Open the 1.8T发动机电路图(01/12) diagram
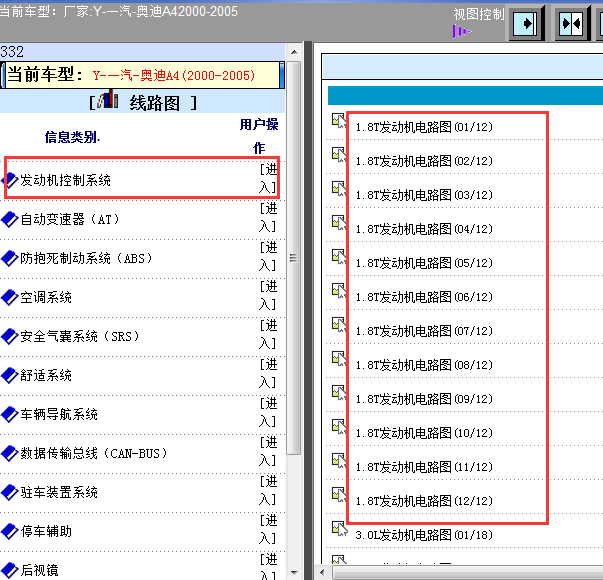Screen dimensions: 603x580 pos(424,127)
